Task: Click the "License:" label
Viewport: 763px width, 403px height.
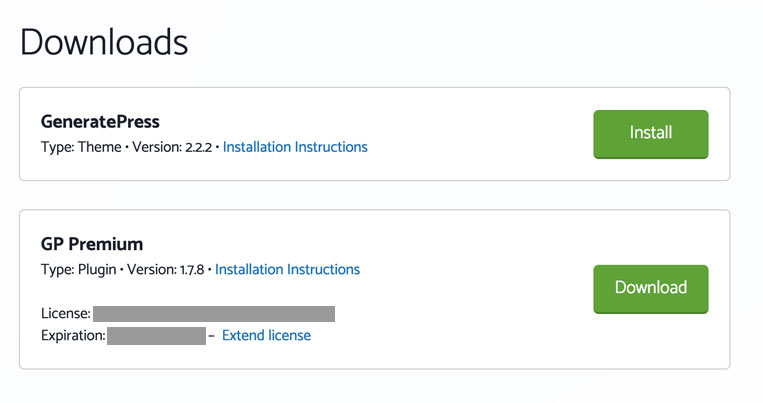Action: tap(66, 314)
